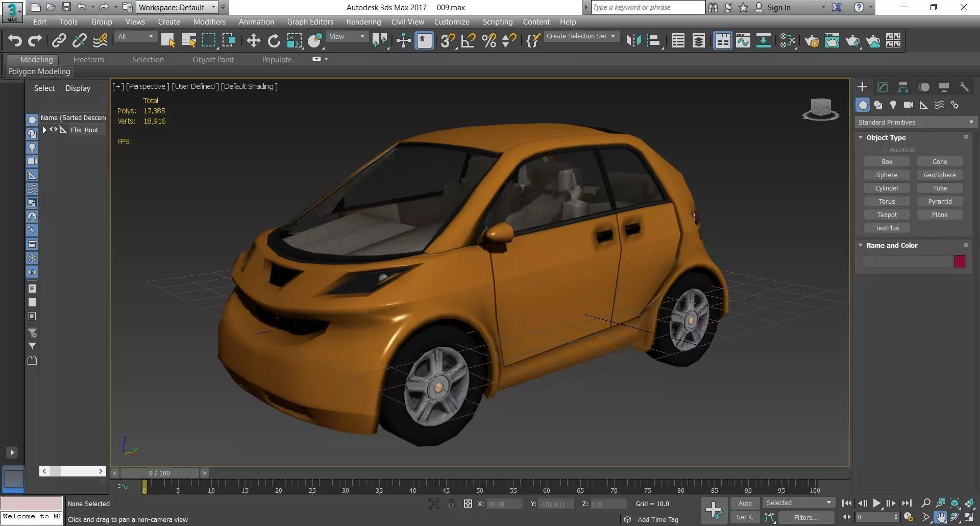Select Lights category in Create panel
Screen dimensions: 980x526
[893, 105]
